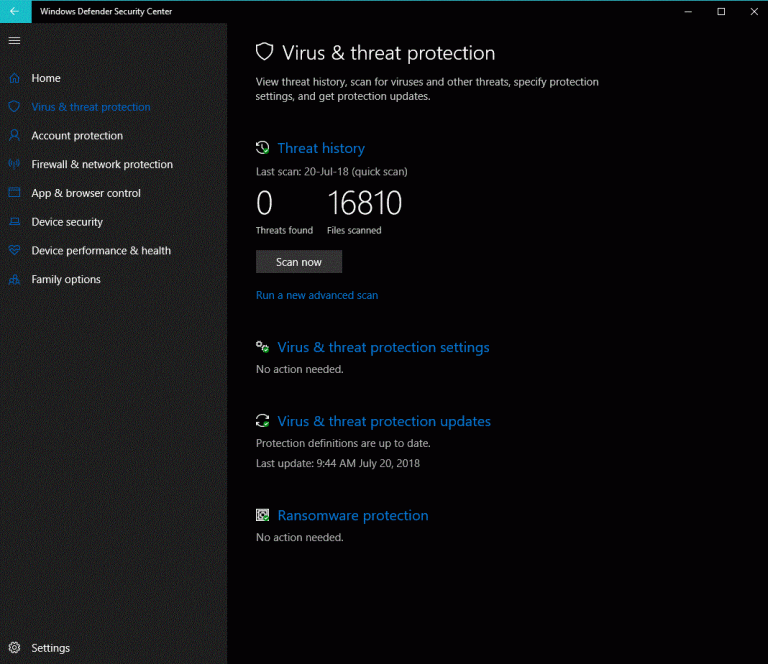
Task: Open Ransomware protection link
Action: pyautogui.click(x=352, y=515)
